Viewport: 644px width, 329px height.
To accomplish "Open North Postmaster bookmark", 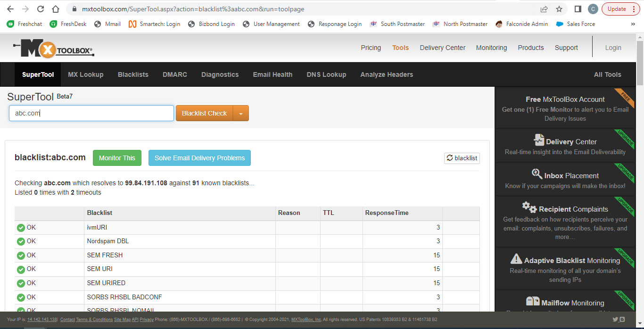I will 460,24.
